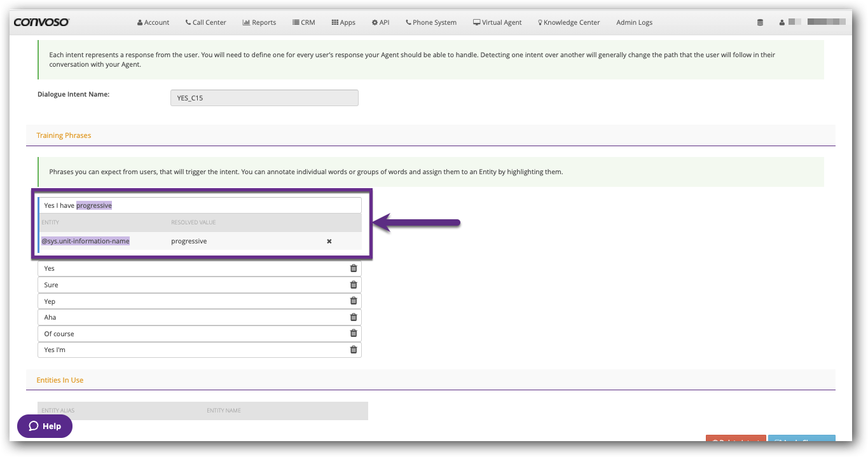Trash the 'Yes I'm' training phrase
The width and height of the screenshot is (868, 457).
(354, 350)
